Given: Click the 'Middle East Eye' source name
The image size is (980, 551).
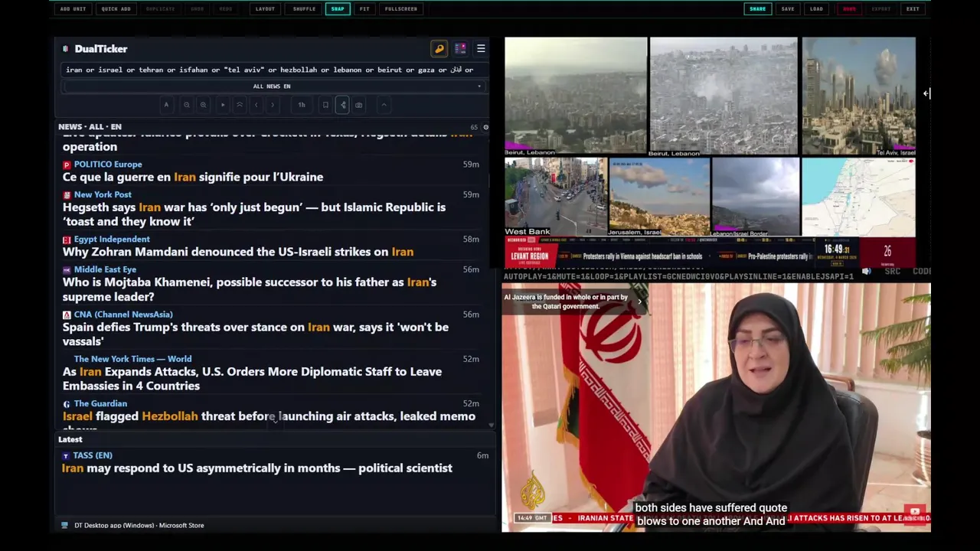Looking at the screenshot, I should tap(105, 269).
